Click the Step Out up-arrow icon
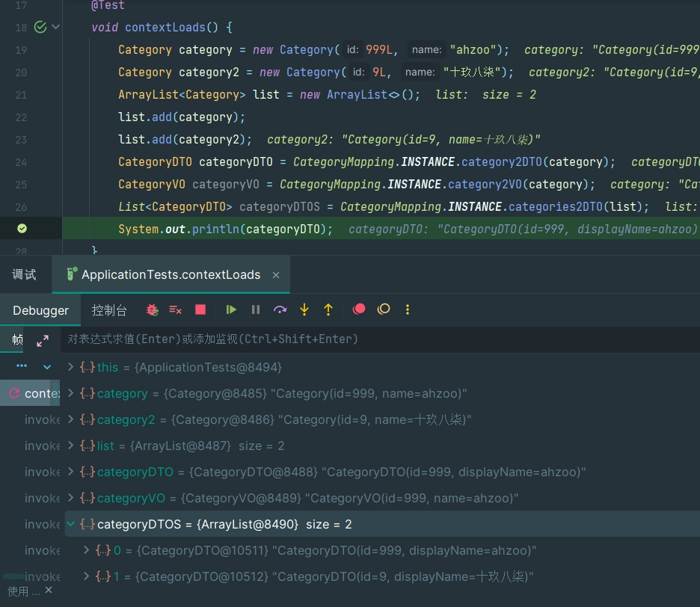This screenshot has width=700, height=607. 328,309
